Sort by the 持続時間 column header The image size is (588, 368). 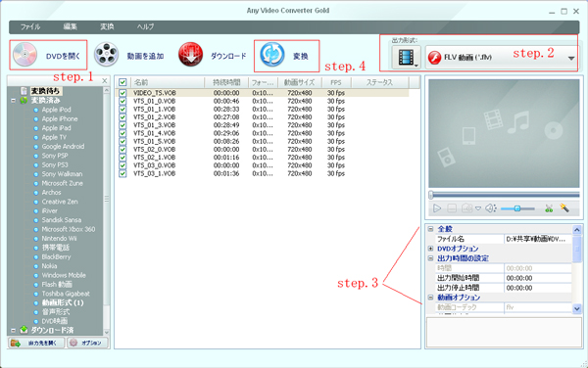tap(226, 82)
